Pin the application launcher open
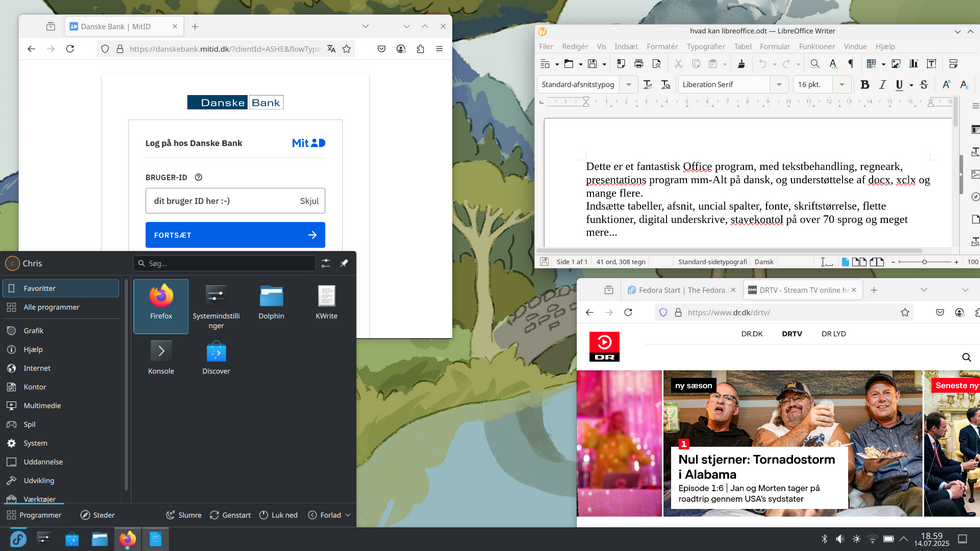The height and width of the screenshot is (551, 980). [x=344, y=263]
